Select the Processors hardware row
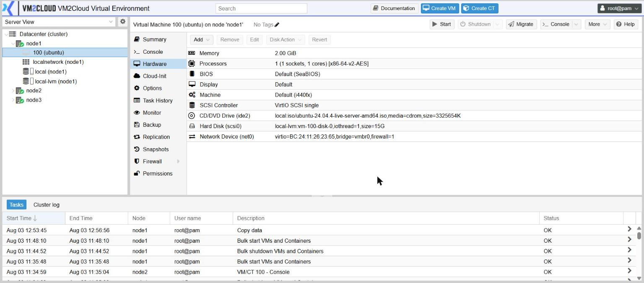The height and width of the screenshot is (283, 644). 414,64
